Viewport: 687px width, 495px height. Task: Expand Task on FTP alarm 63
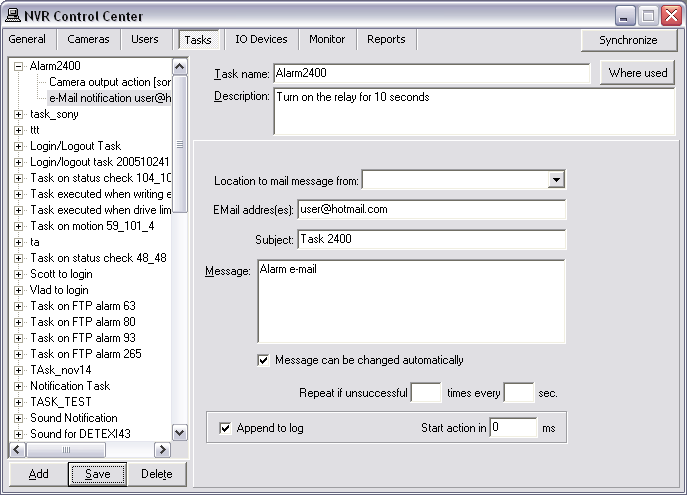point(18,307)
